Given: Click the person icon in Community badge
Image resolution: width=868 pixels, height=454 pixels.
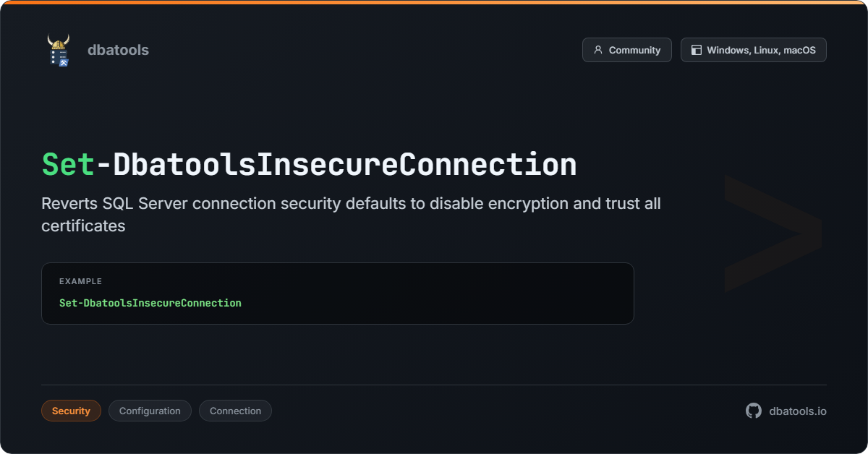Looking at the screenshot, I should [x=598, y=50].
